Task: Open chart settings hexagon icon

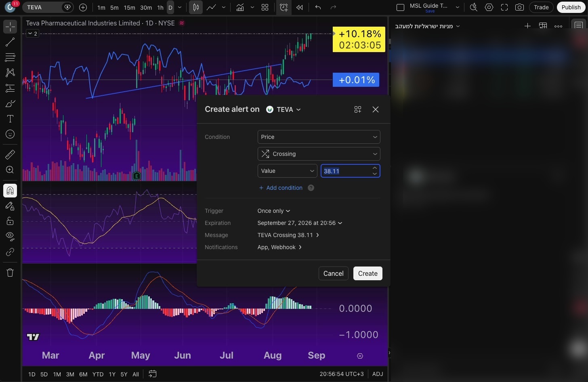Action: [489, 7]
